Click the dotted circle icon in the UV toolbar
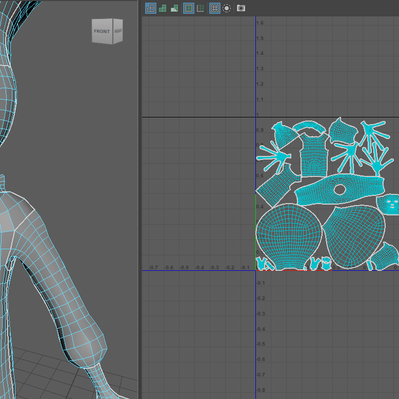The height and width of the screenshot is (399, 399). [227, 8]
